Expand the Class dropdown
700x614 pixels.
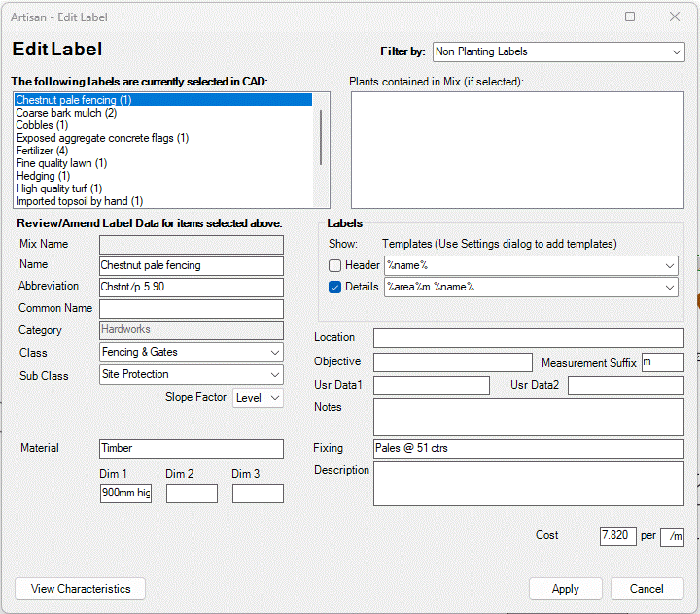pos(192,352)
